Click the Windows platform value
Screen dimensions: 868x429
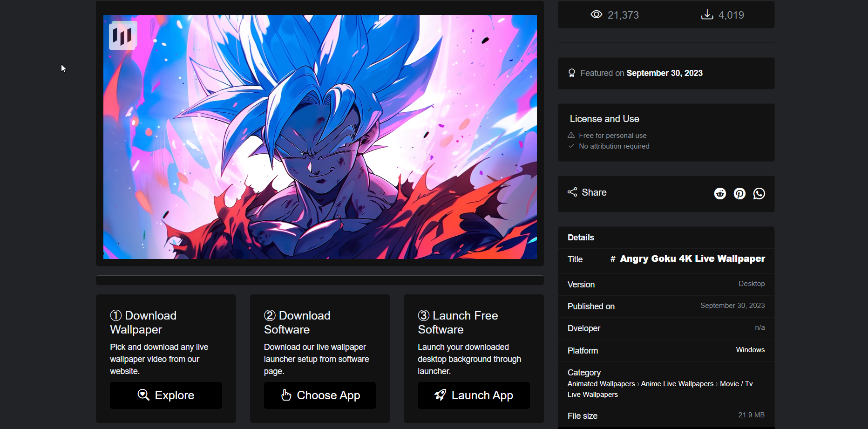750,350
